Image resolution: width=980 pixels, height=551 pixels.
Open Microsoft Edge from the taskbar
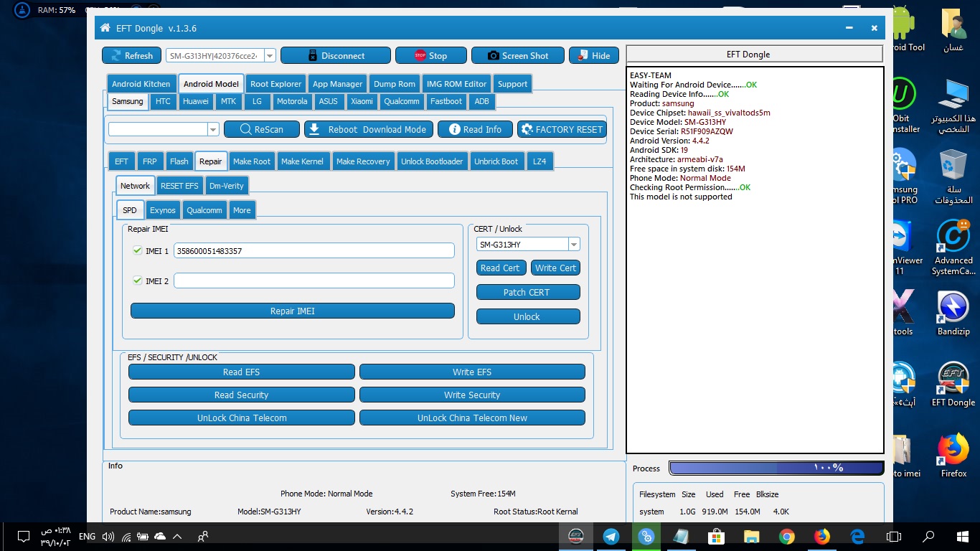tap(857, 537)
